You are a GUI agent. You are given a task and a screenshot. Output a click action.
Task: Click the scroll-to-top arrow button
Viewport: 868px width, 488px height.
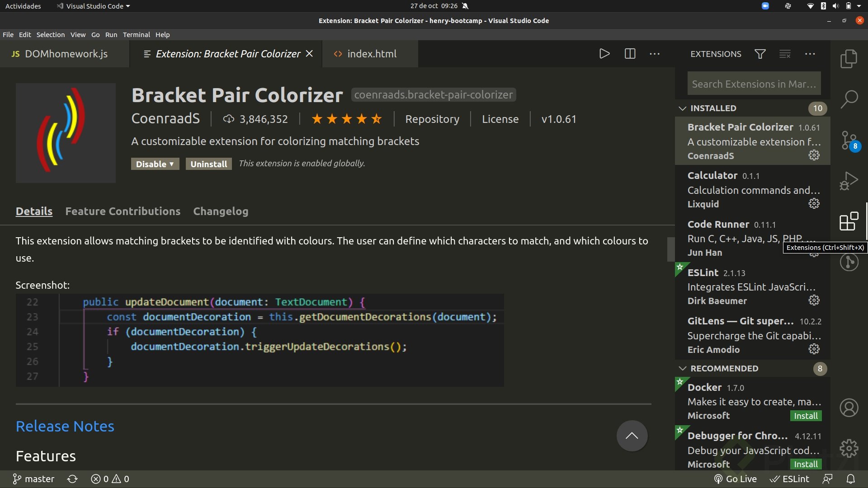tap(632, 436)
